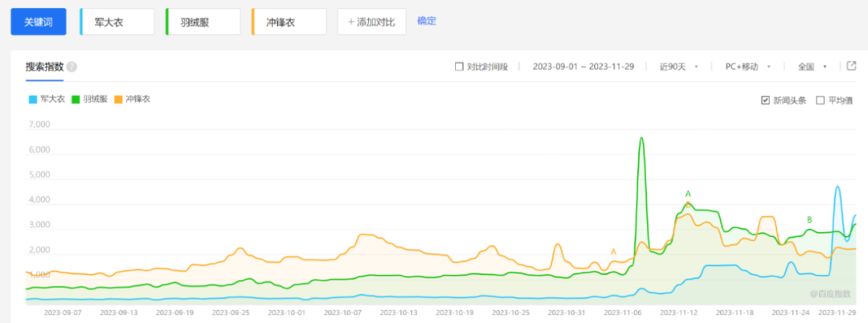Uncheck the 新闻头条 checkbox

765,100
